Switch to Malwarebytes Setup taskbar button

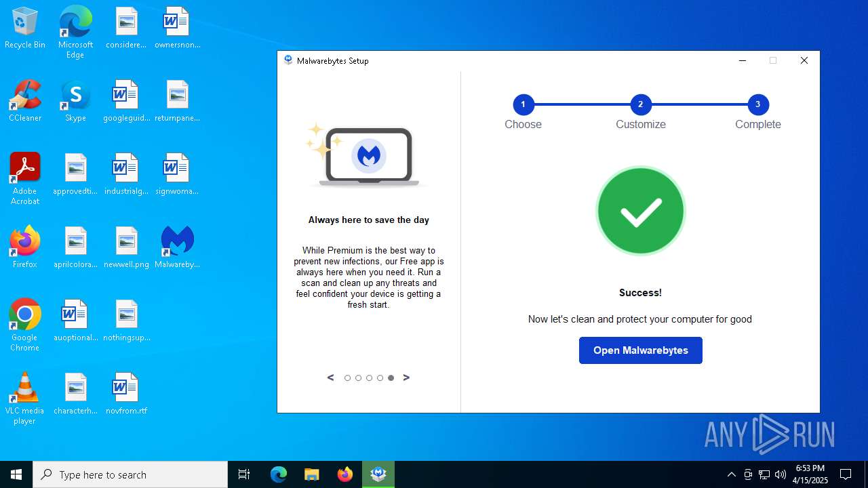click(x=378, y=474)
